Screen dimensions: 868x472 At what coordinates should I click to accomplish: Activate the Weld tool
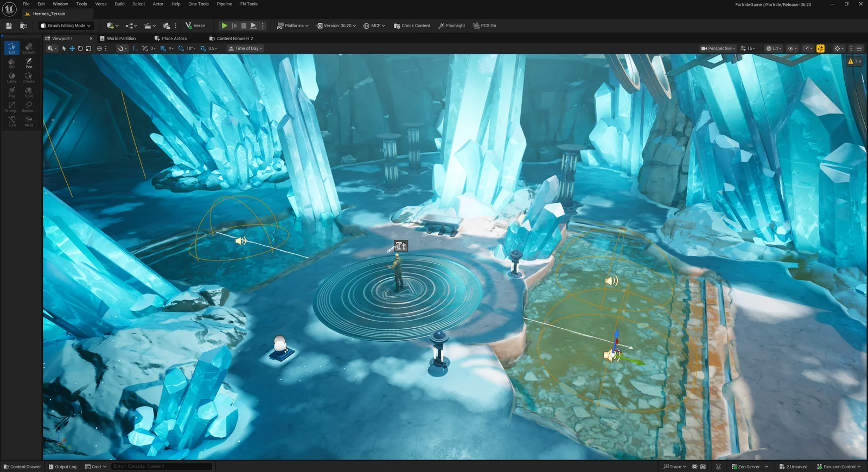[x=29, y=122]
